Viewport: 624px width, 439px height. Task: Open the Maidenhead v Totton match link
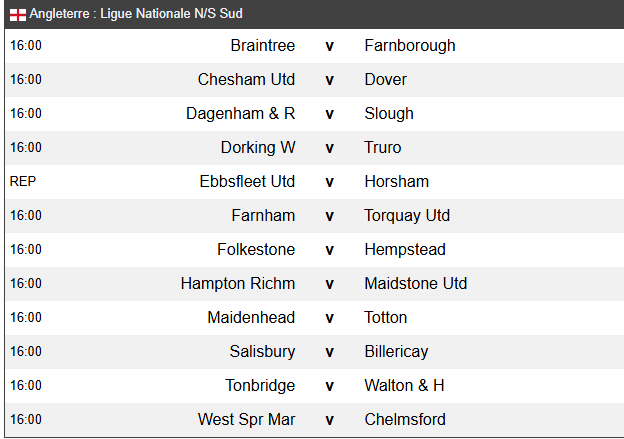coord(329,318)
